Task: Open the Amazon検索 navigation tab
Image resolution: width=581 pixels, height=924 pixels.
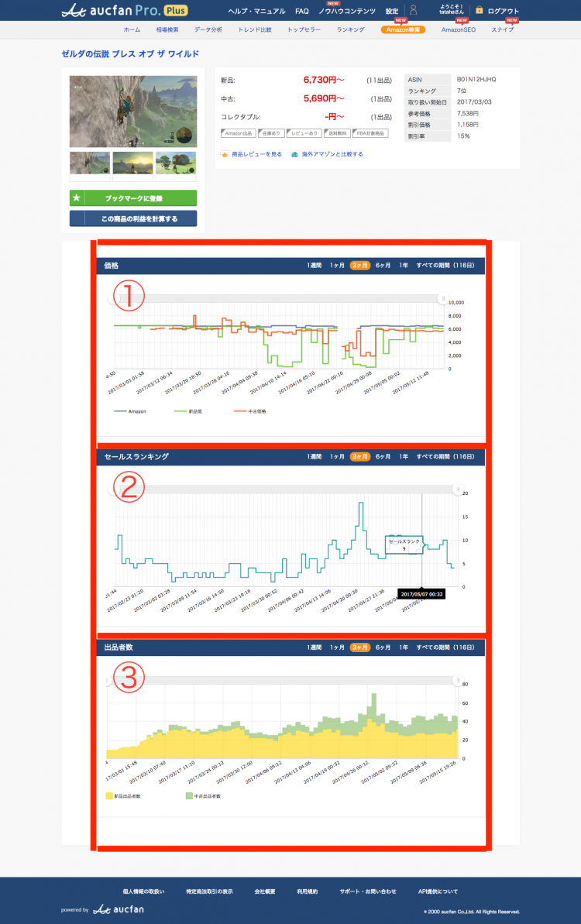Action: pyautogui.click(x=403, y=29)
